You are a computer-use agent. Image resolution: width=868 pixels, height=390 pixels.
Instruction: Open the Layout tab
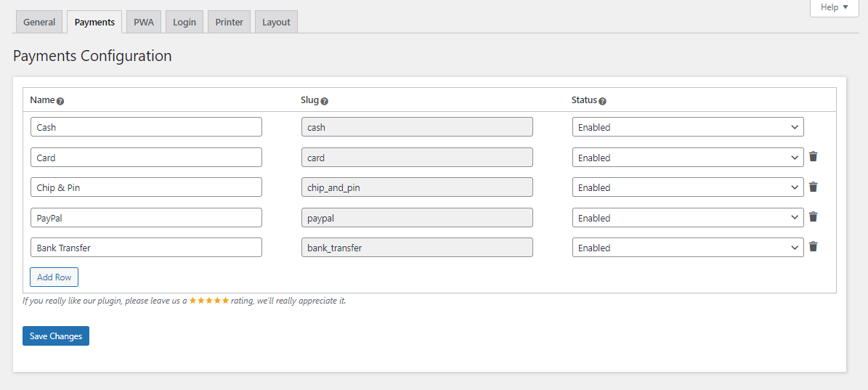click(x=276, y=22)
